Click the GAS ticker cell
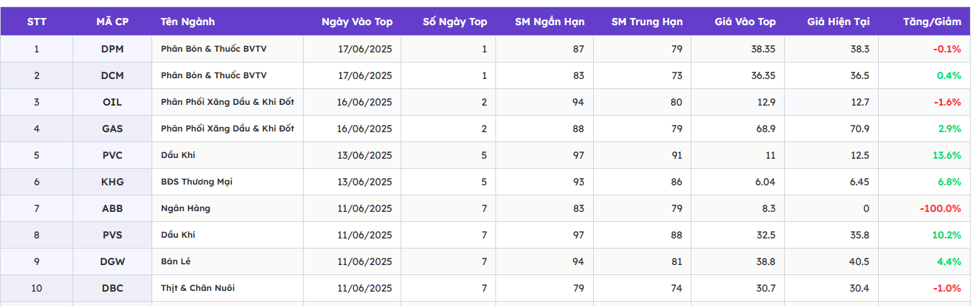 coord(112,129)
